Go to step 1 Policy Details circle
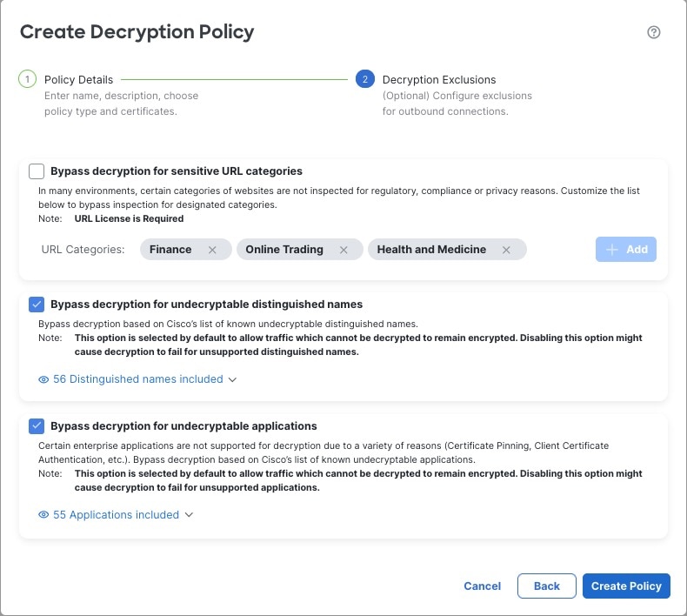687x616 pixels. pyautogui.click(x=27, y=79)
